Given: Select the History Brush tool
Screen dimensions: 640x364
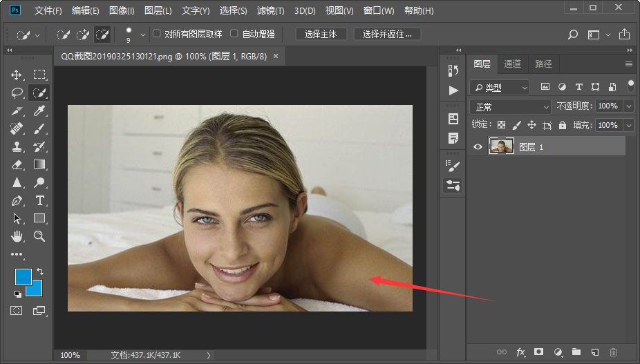Looking at the screenshot, I should [39, 146].
